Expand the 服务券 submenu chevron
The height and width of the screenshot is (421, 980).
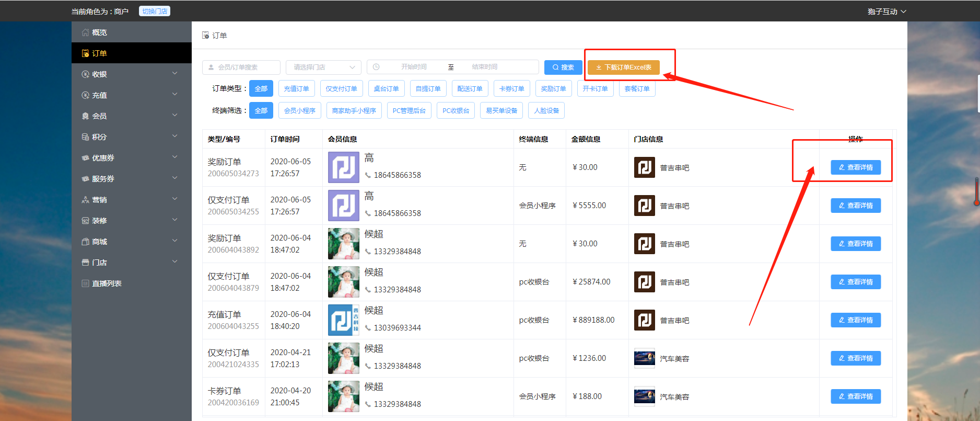pos(175,178)
